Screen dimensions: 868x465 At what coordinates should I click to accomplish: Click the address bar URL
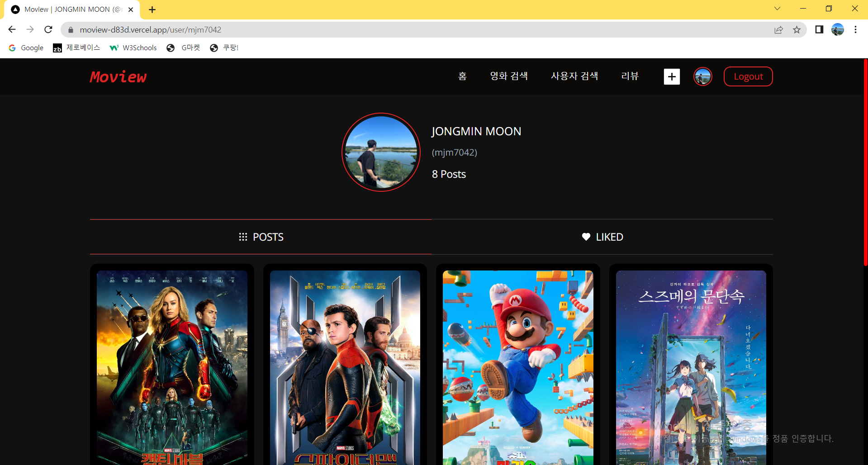pos(150,30)
